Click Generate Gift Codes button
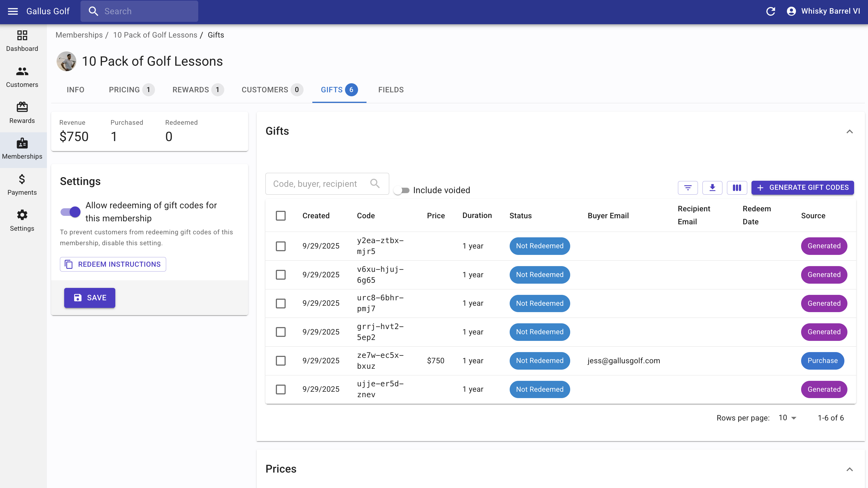This screenshot has height=488, width=868. [x=803, y=188]
